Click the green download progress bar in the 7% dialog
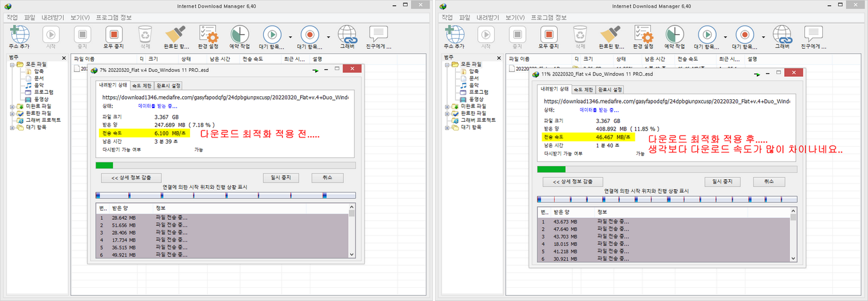Viewport: 868px width, 301px height. click(x=225, y=165)
